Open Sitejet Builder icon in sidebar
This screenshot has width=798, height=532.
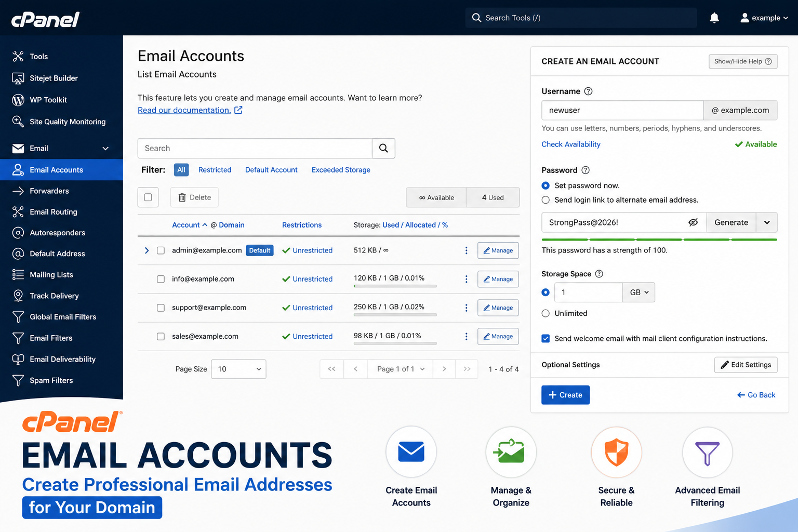pos(18,78)
